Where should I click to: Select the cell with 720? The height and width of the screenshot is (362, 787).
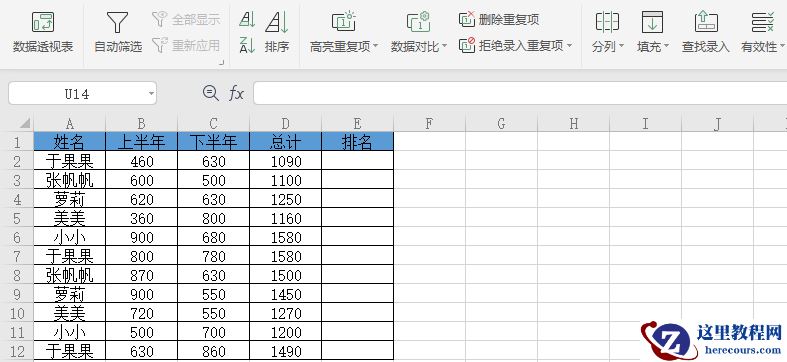(142, 313)
